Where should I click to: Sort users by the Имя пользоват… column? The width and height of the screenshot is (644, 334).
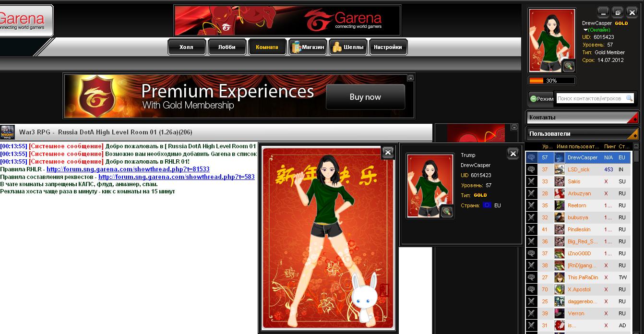click(x=578, y=146)
